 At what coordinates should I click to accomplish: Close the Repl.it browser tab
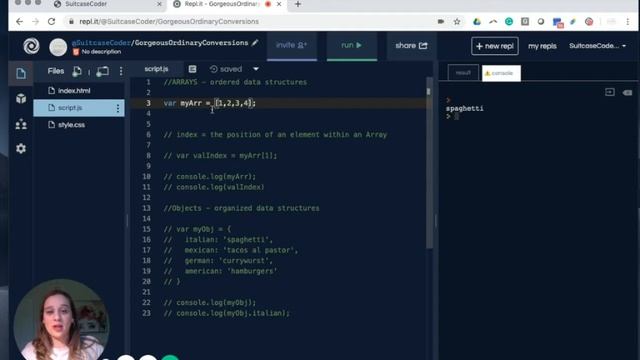279,4
